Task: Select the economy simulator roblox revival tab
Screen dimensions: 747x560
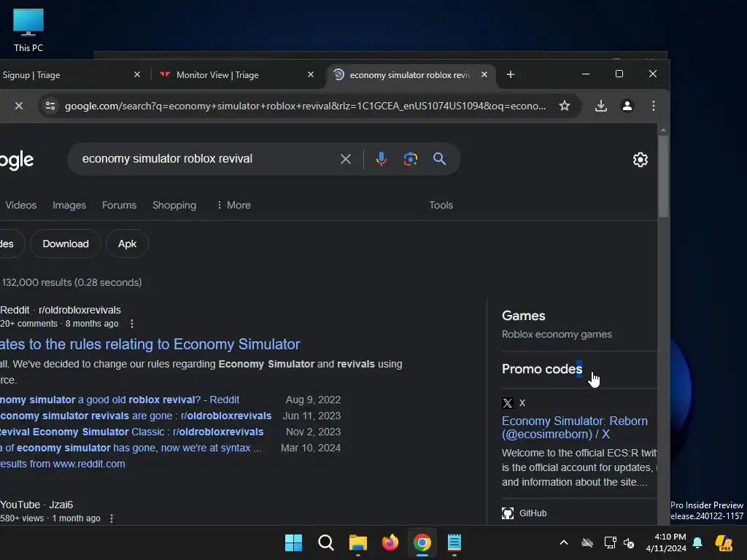Action: coord(410,75)
